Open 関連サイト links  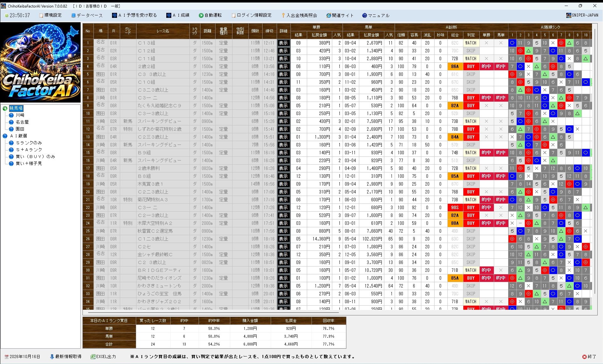(x=340, y=15)
